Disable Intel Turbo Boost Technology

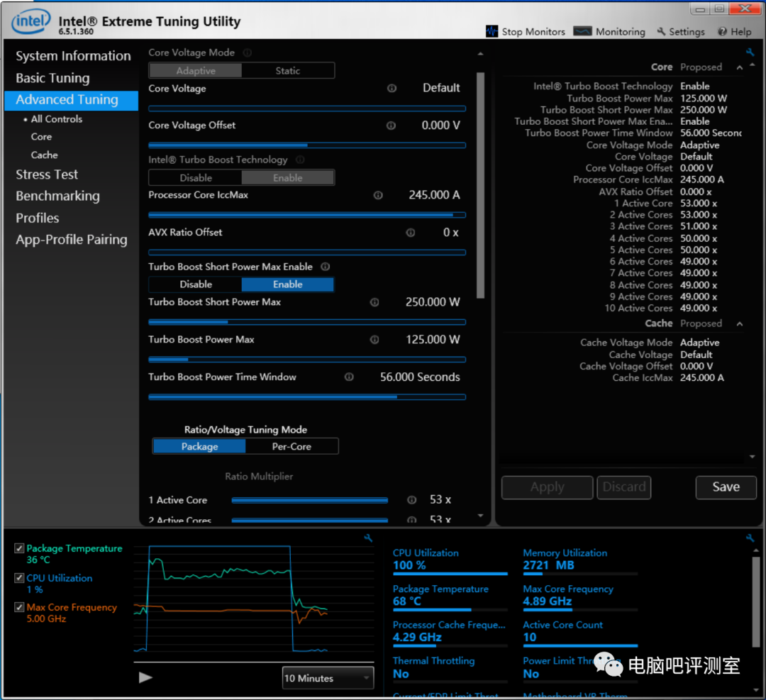pos(196,178)
